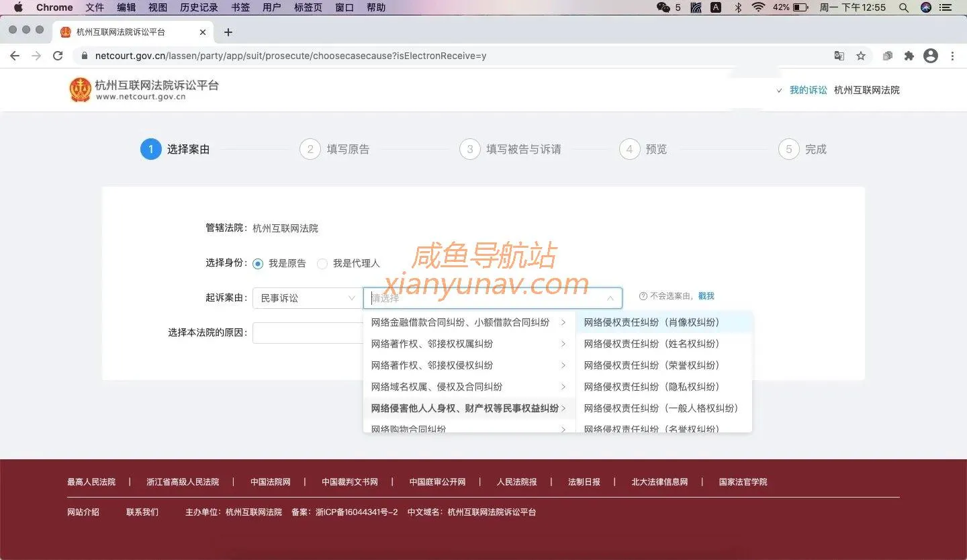Select the 我是代理人 radio button
This screenshot has height=560, width=967.
coord(322,264)
